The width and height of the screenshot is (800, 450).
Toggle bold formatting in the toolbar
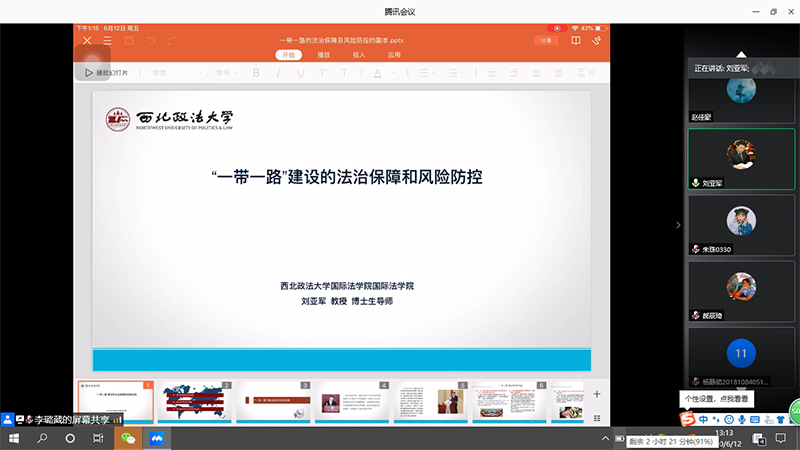point(256,73)
